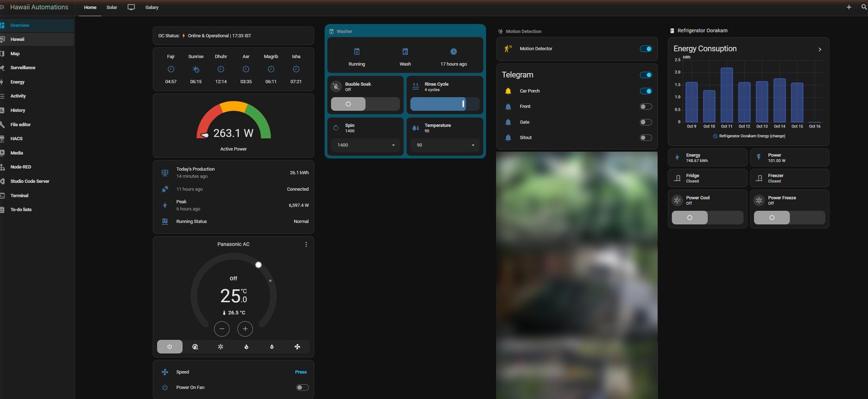Image resolution: width=868 pixels, height=399 pixels.
Task: Open HACS in the sidebar
Action: [x=37, y=139]
